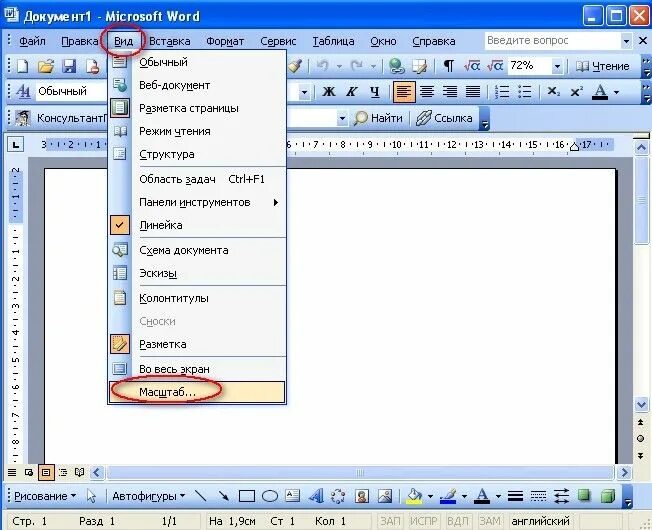This screenshot has width=652, height=530.
Task: Click the Save diskette icon
Action: (69, 66)
